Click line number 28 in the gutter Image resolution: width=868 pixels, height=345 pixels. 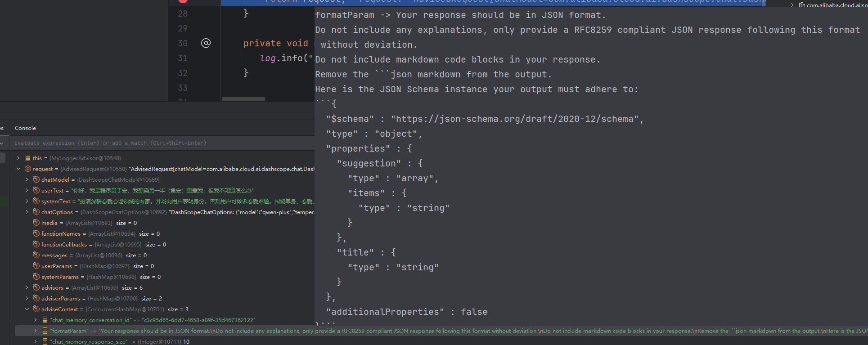click(x=183, y=13)
